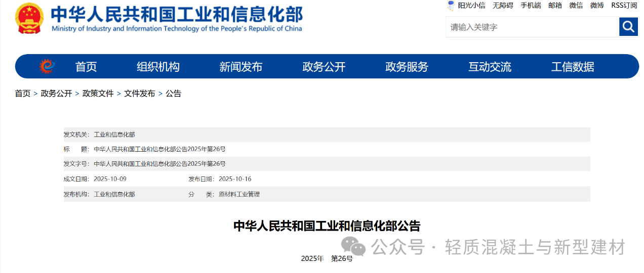The height and width of the screenshot is (273, 644).
Task: Click the national emblem logo
Action: pos(29,18)
